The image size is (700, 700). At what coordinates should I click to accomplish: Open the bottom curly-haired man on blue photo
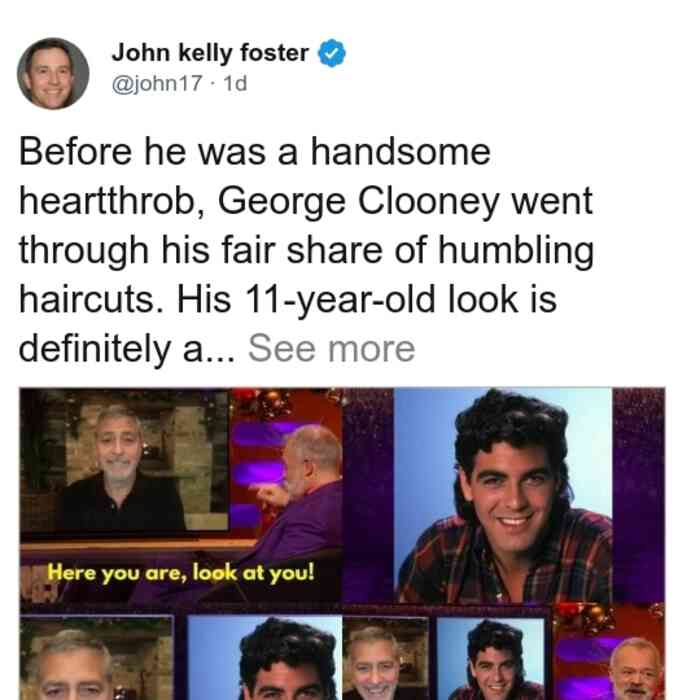265,658
